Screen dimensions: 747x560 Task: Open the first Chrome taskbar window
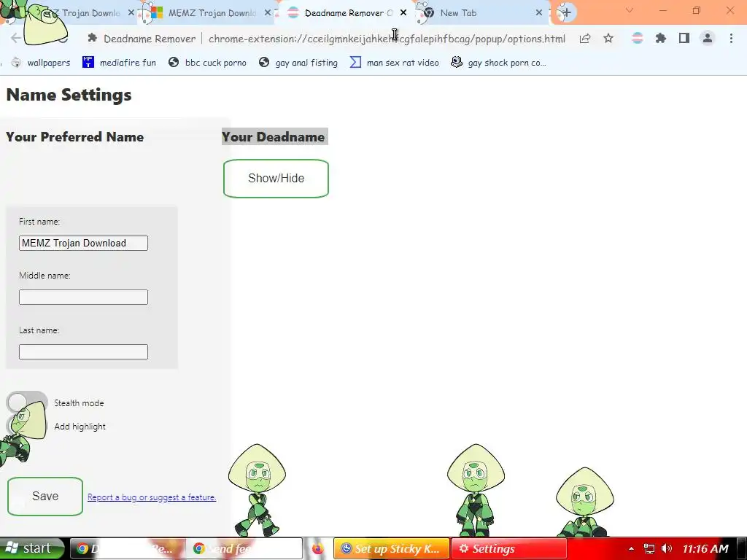pos(128,548)
